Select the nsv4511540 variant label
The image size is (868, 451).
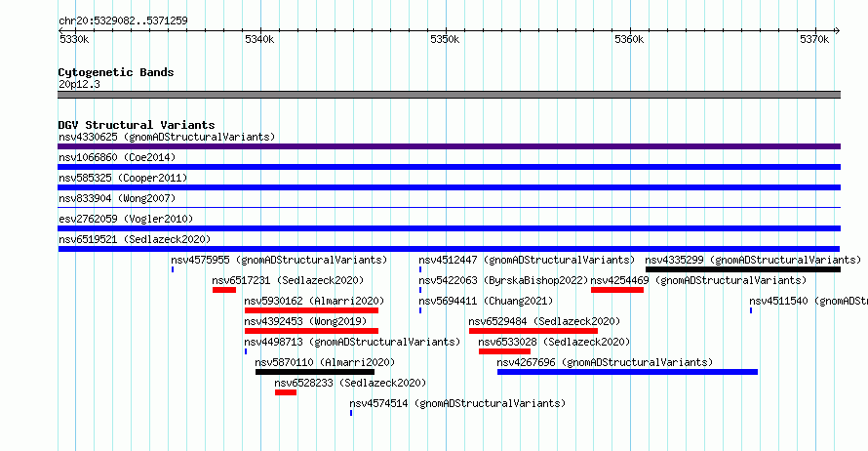809,301
